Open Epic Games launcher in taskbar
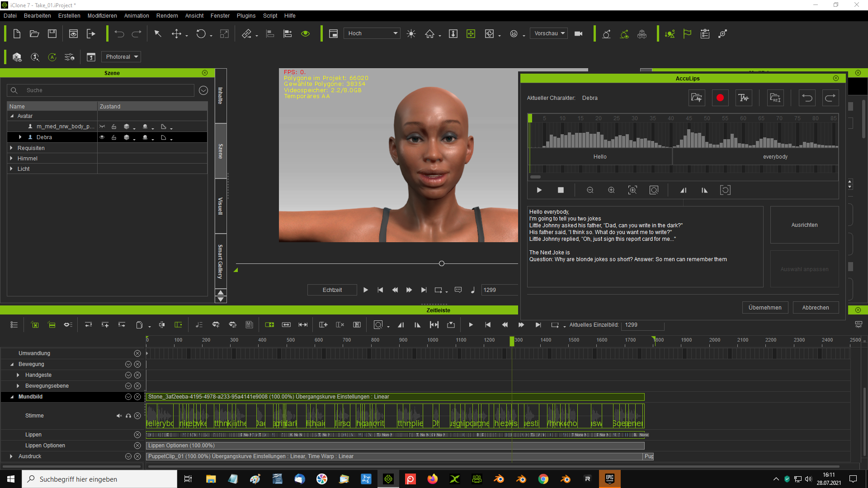 (610, 479)
